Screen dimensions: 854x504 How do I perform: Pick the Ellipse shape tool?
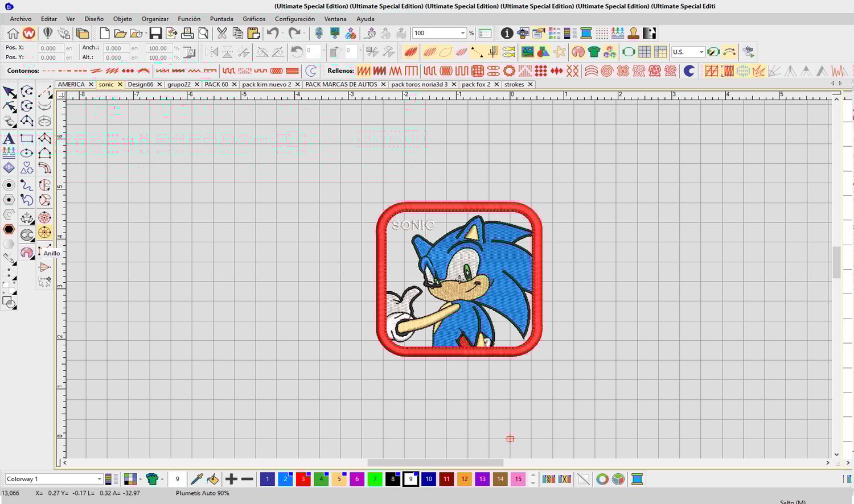click(x=27, y=153)
